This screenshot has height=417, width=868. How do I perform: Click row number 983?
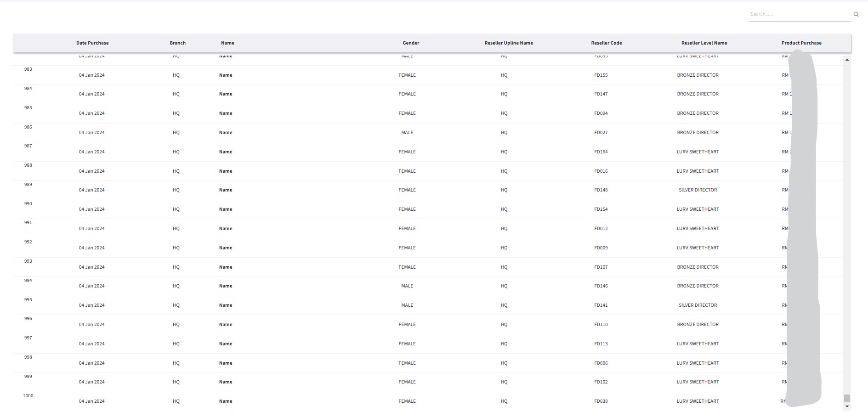28,69
